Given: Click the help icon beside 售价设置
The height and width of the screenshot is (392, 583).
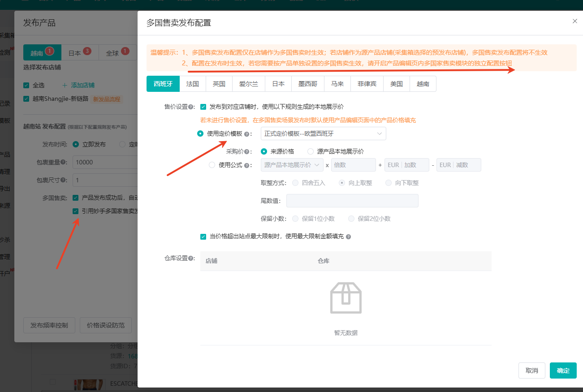Looking at the screenshot, I should click(191, 107).
